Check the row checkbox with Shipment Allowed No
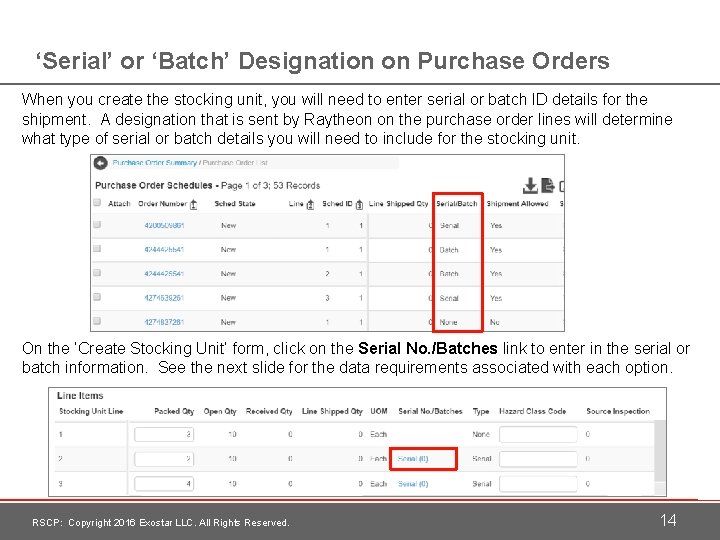This screenshot has height=540, width=720. 97,321
